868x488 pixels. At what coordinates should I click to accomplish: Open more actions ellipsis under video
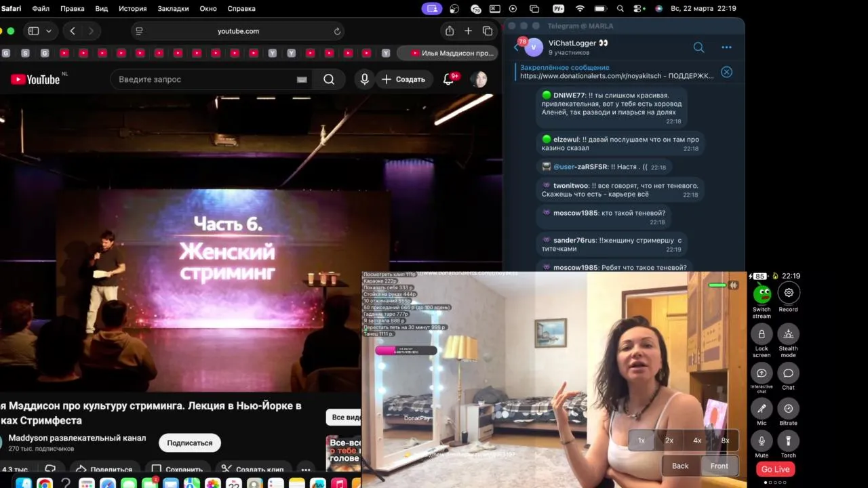point(306,469)
